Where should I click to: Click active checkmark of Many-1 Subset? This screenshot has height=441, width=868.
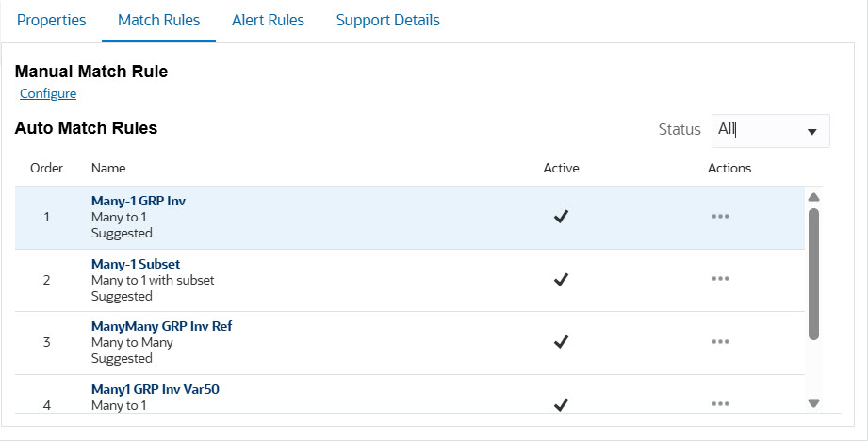point(561,279)
